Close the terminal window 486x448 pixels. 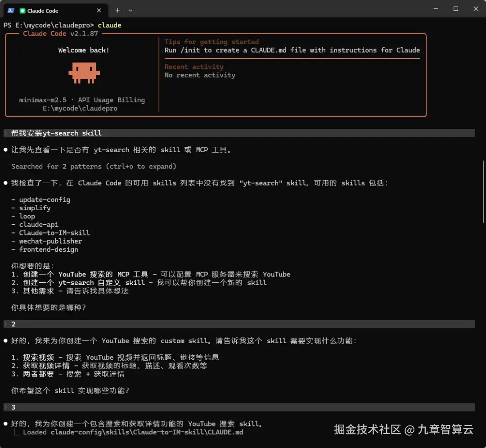coord(476,9)
